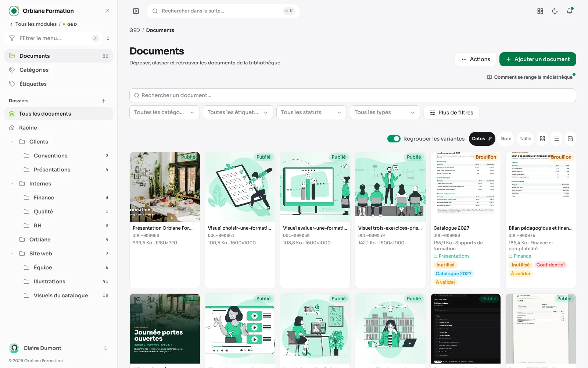The image size is (588, 368).
Task: Collapse the Site web folder chevron
Action: click(12, 254)
